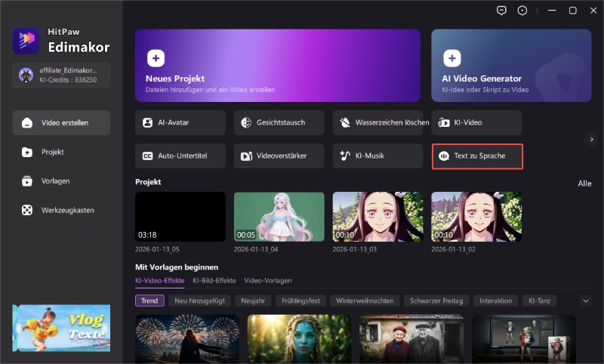Open project thumbnail 2026-01-13_04
This screenshot has height=364, width=604.
(x=279, y=217)
